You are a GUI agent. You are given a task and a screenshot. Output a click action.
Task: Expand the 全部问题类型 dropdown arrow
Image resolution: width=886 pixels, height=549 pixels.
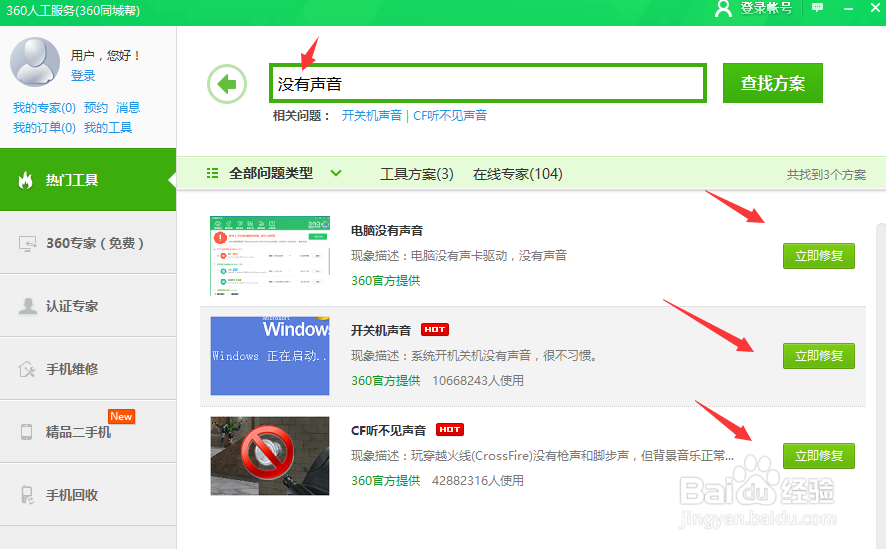[x=336, y=173]
